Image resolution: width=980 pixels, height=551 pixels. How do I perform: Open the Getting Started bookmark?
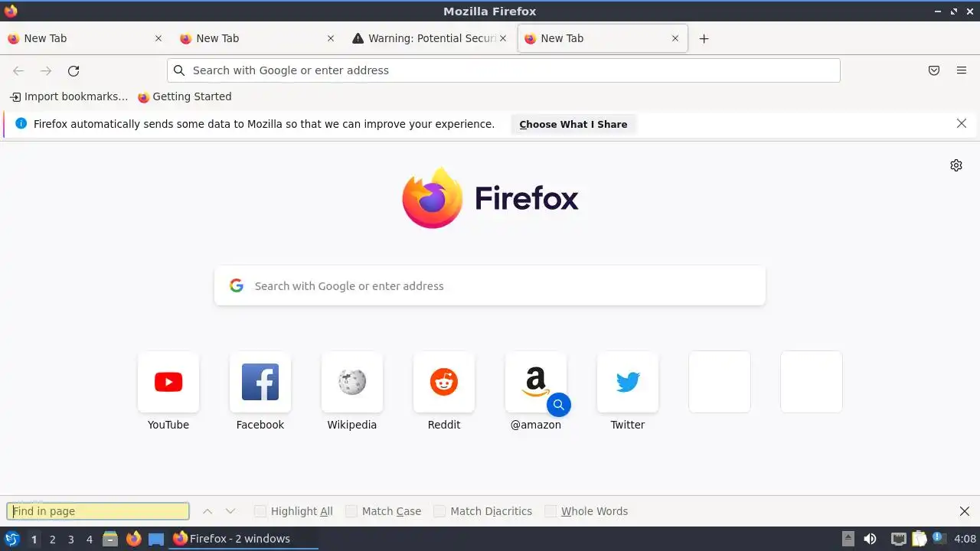(185, 96)
